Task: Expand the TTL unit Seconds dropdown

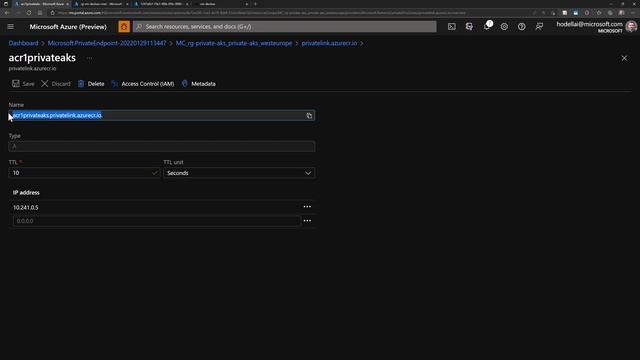Action: click(x=239, y=173)
